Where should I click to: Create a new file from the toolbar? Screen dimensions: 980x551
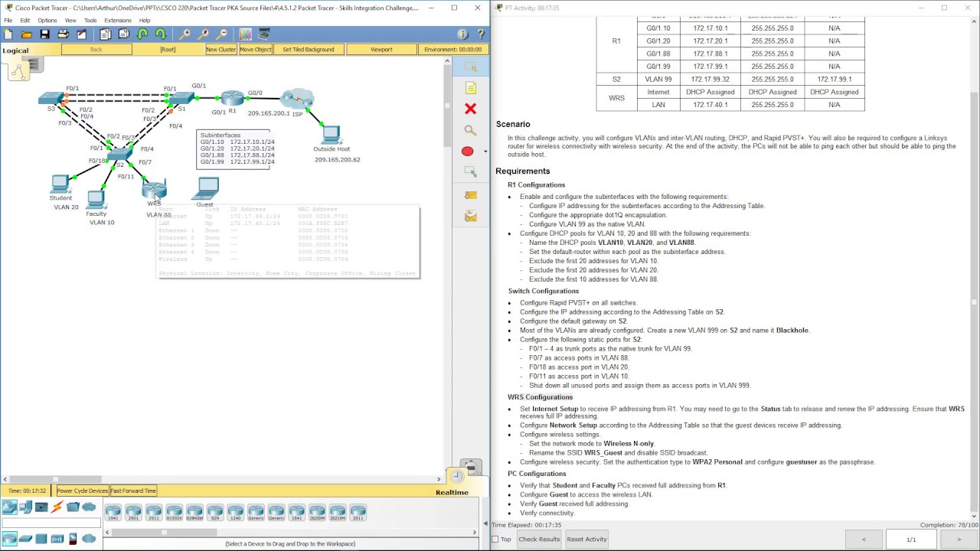tap(8, 34)
